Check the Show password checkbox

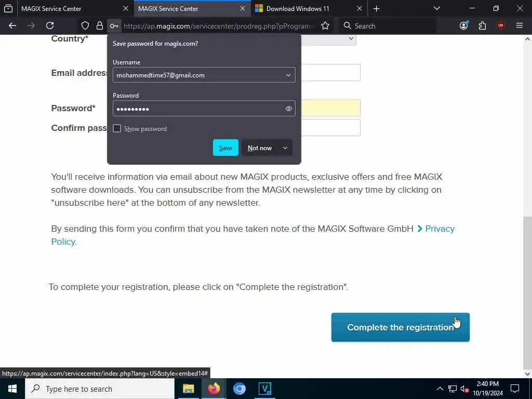117,128
